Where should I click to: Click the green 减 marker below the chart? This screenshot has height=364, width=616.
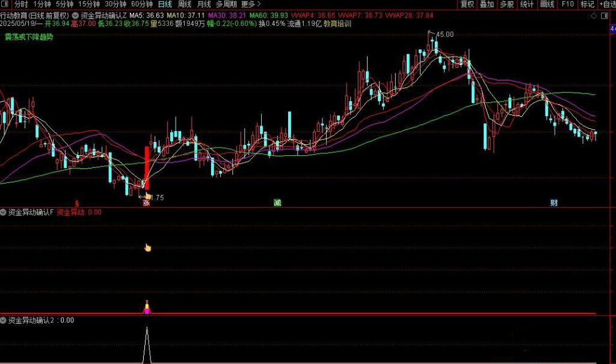click(277, 203)
